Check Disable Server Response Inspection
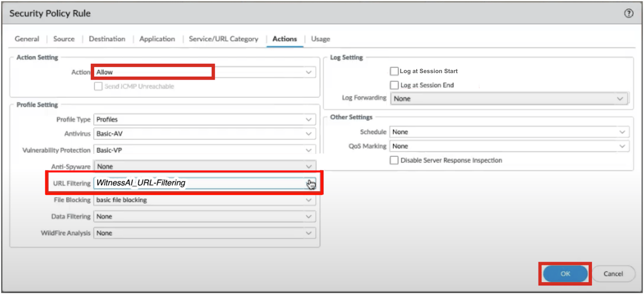Screen dimensions: 644x294 point(394,160)
